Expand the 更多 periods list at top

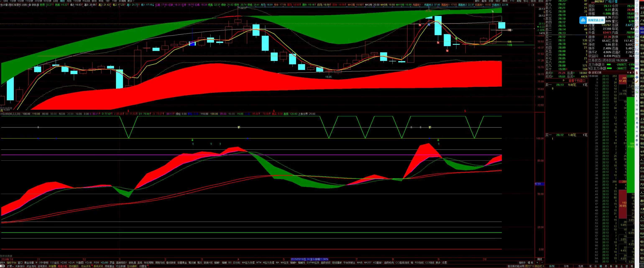(x=130, y=1)
